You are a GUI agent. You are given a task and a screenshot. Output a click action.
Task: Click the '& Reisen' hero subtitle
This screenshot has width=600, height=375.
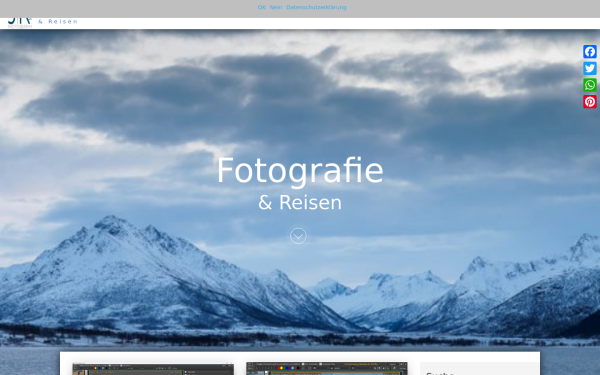[300, 202]
